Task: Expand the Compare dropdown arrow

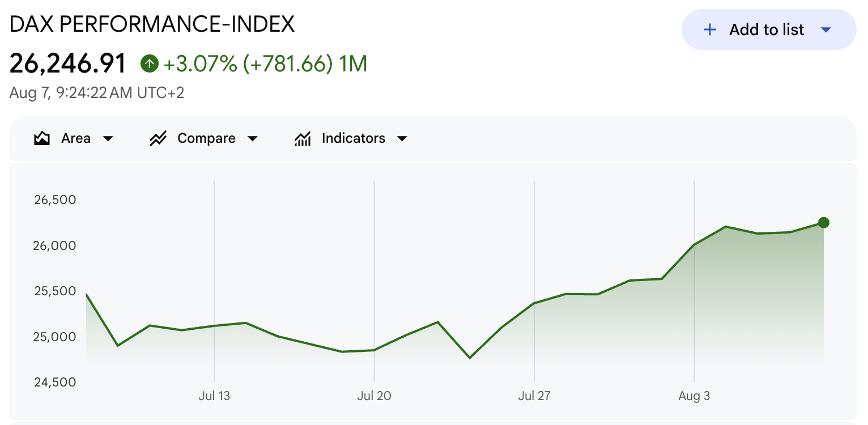Action: coord(253,139)
